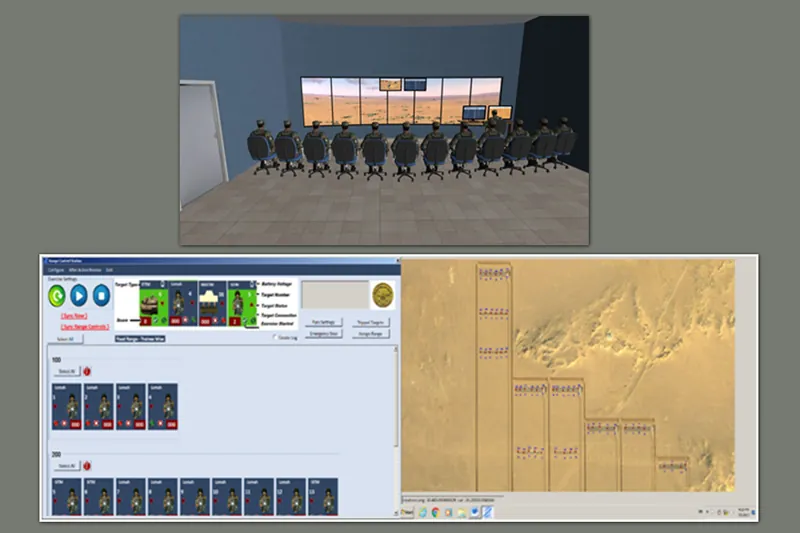Select target card number 10 in 200 group
Screen dimensions: 800x533
pos(227,496)
